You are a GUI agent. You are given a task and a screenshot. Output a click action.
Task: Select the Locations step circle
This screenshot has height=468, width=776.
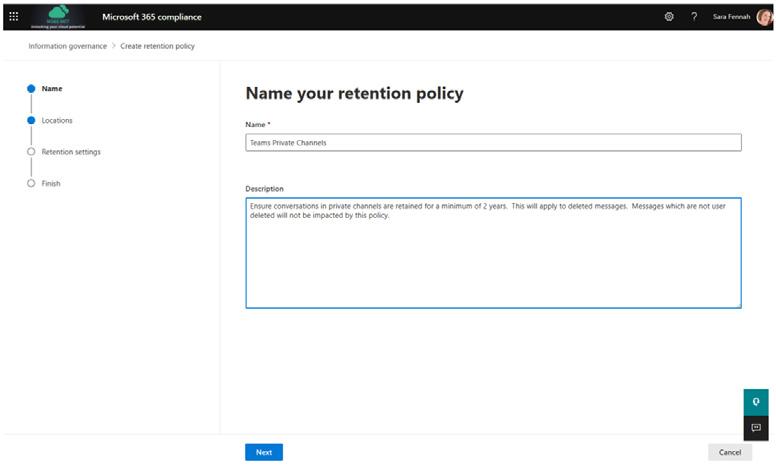(x=31, y=121)
